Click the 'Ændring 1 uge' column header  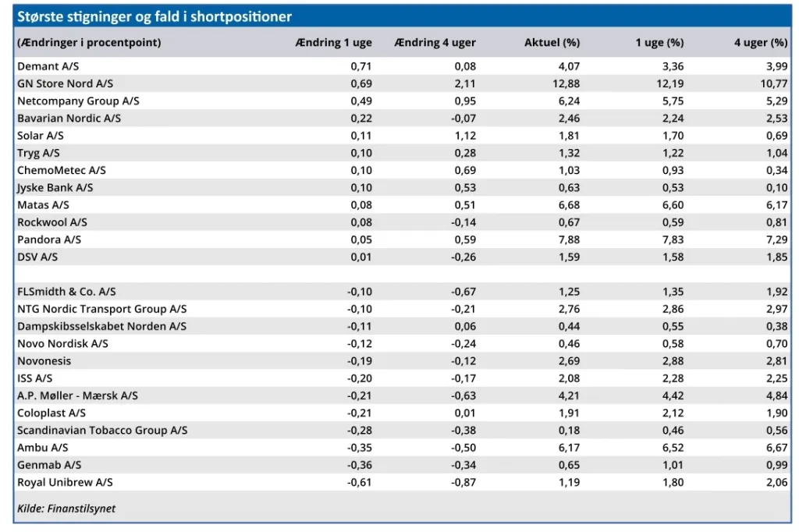pyautogui.click(x=333, y=43)
